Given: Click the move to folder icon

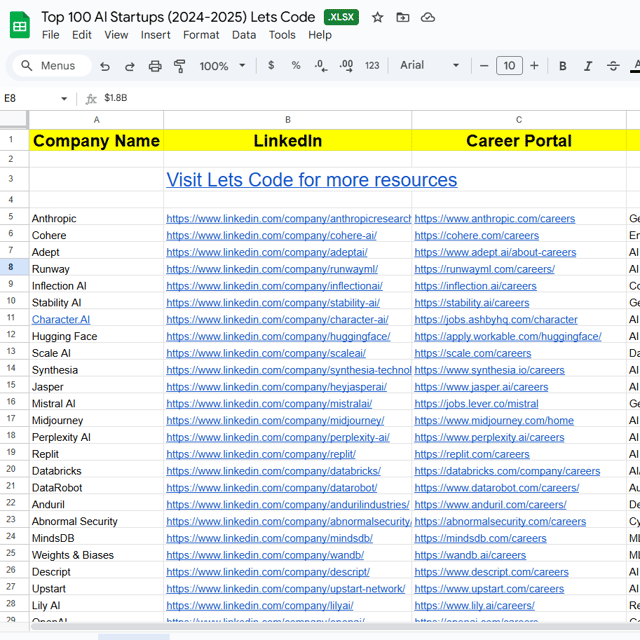Looking at the screenshot, I should [x=402, y=17].
